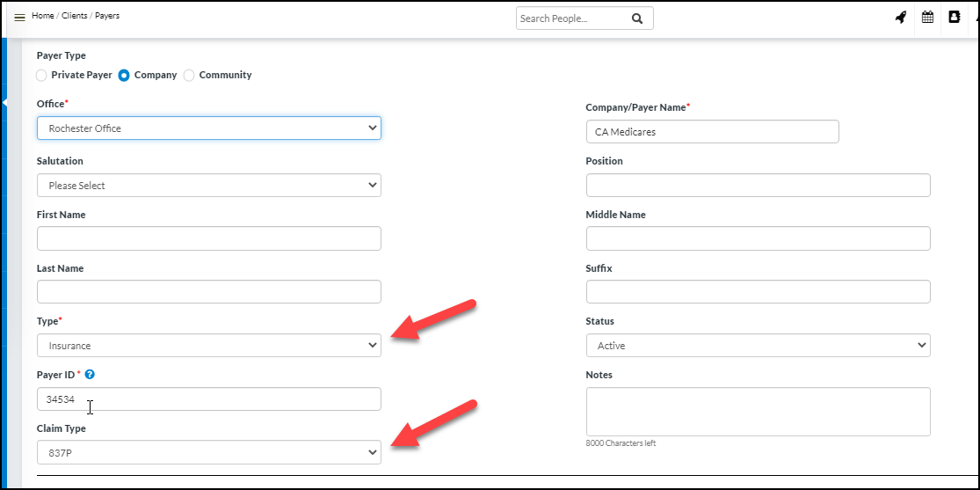
Task: Click the Payer ID help question icon
Action: [x=90, y=375]
